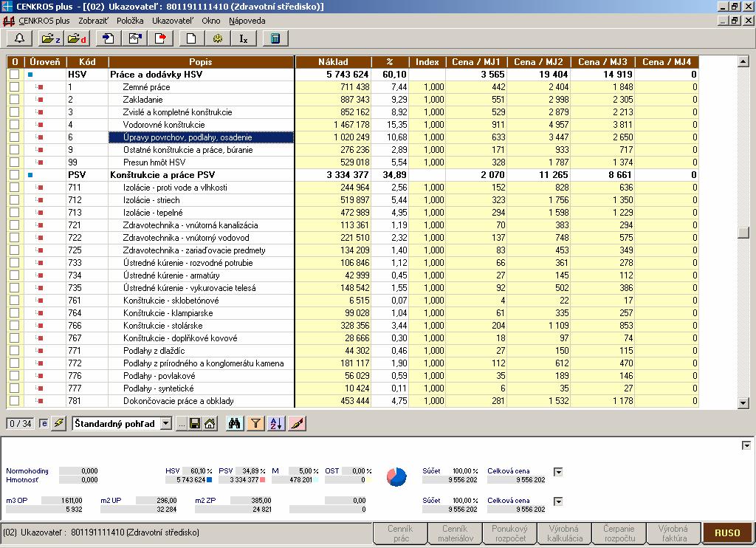Viewport: 756px width, 548px height.
Task: Open the dropdown beside the upper Celková cena
Action: tap(558, 471)
